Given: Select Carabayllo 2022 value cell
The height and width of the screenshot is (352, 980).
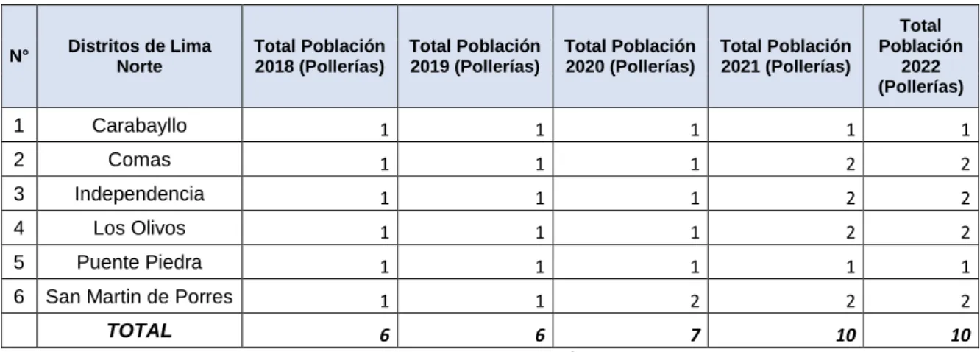Looking at the screenshot, I should [919, 126].
